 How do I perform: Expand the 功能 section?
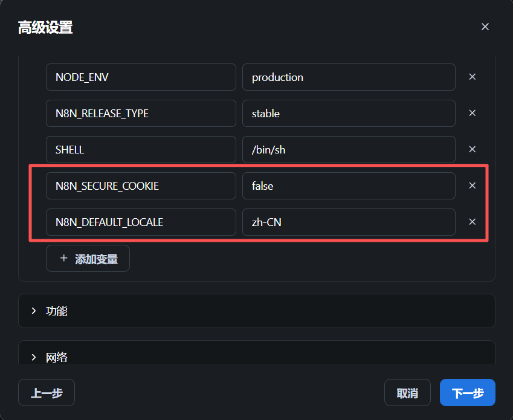pyautogui.click(x=256, y=311)
